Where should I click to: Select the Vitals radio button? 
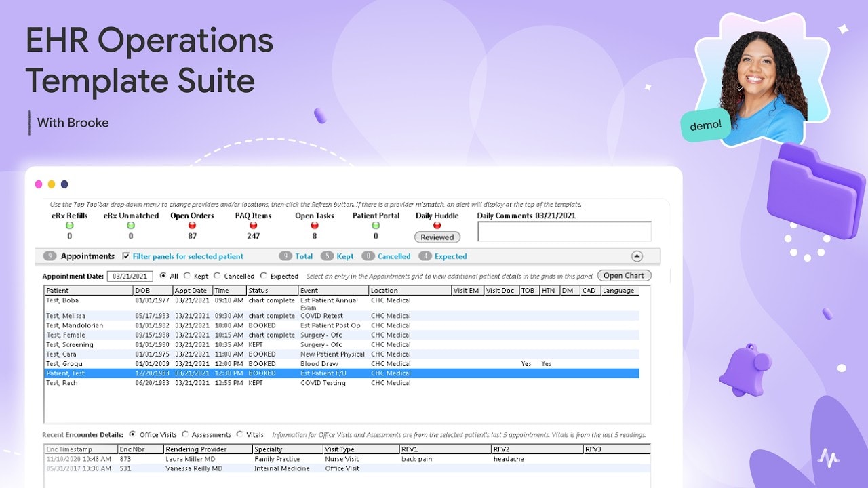tap(239, 434)
